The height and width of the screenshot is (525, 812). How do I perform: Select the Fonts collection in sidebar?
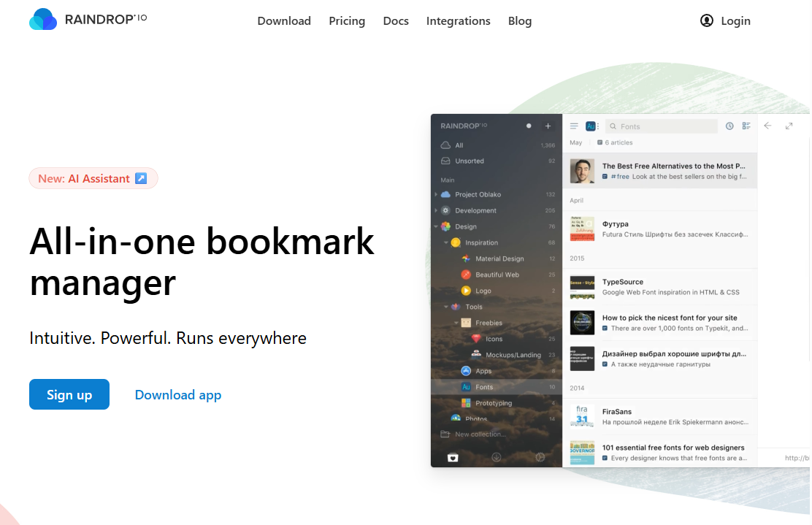[x=496, y=387]
